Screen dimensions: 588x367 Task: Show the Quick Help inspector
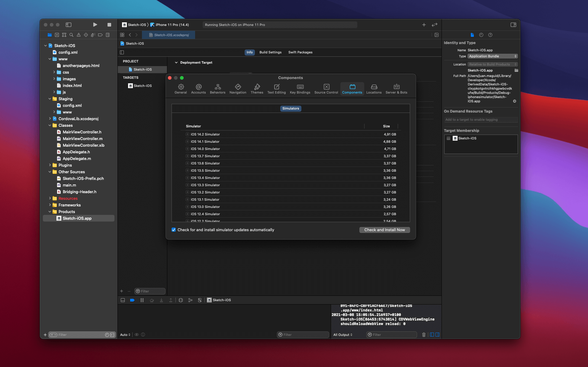pos(490,35)
